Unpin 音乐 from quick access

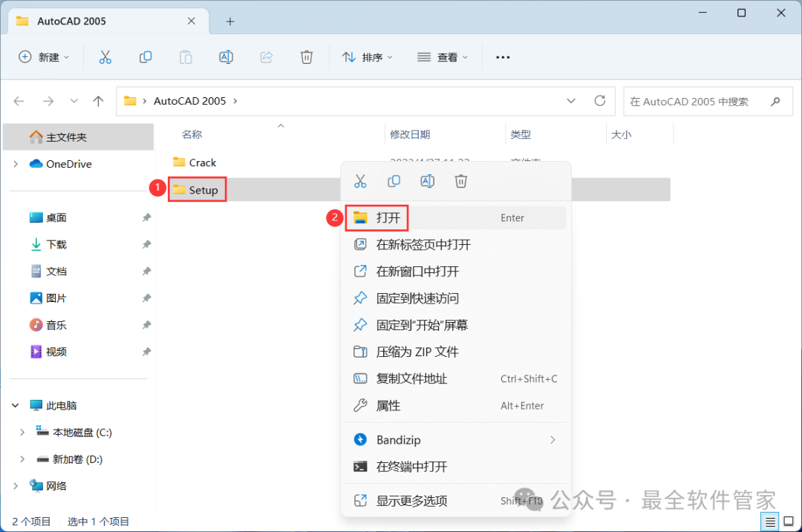(147, 325)
